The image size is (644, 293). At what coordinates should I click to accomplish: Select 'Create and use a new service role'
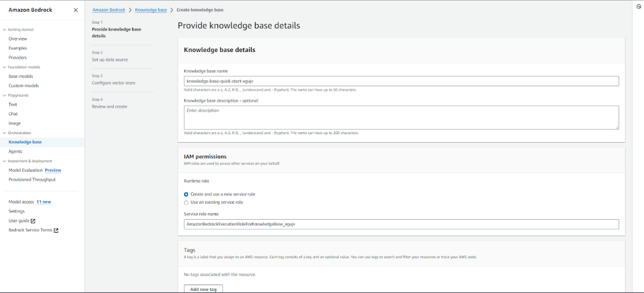point(186,194)
